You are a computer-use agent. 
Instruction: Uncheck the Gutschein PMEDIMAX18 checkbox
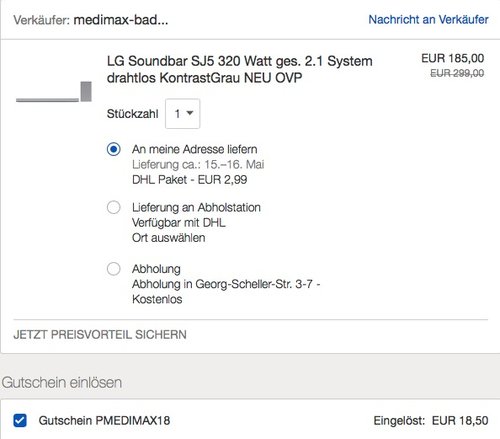[20, 420]
